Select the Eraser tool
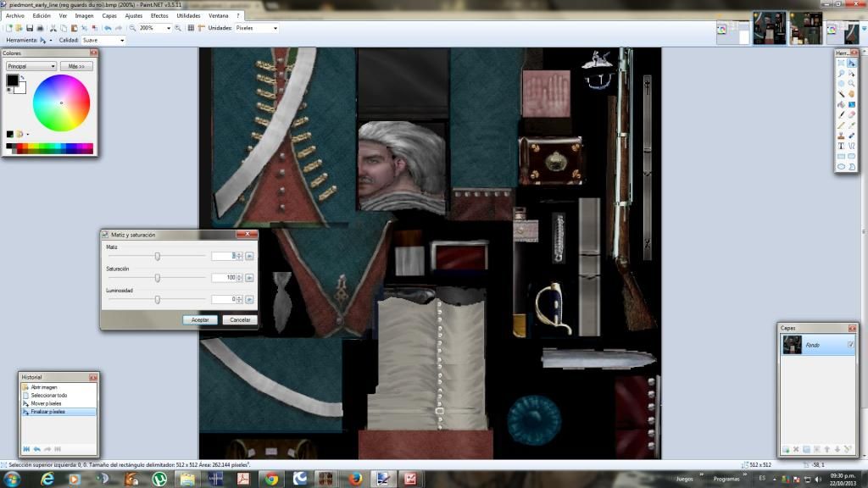Screen dimensions: 868x488 (851, 114)
